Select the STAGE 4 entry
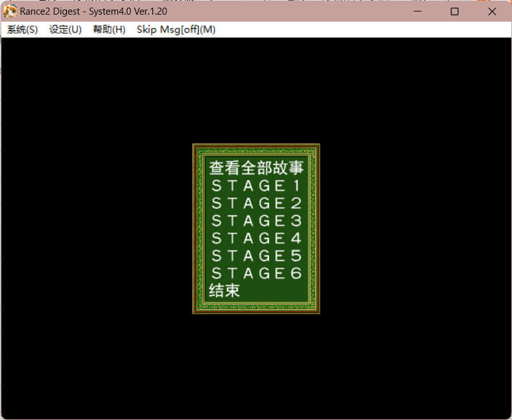Screen dimensions: 512x420 (256, 238)
